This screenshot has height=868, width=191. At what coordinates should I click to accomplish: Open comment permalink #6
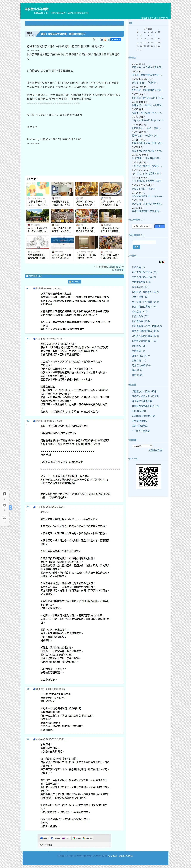[28, 739]
